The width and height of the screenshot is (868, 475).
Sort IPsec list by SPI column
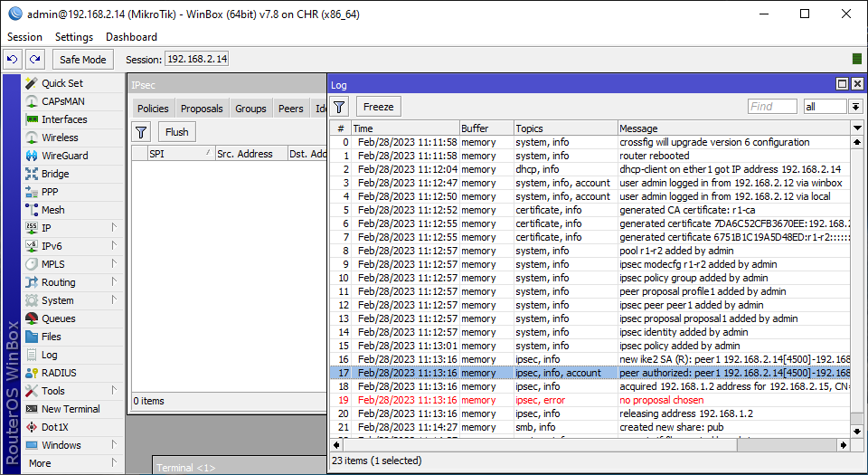181,153
